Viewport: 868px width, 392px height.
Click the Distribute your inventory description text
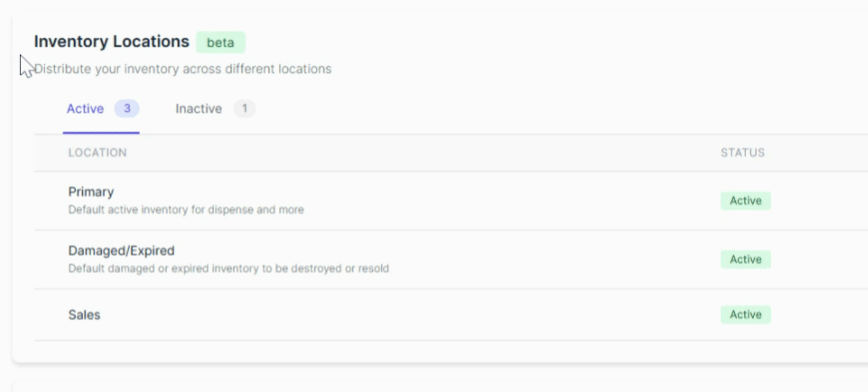point(182,69)
